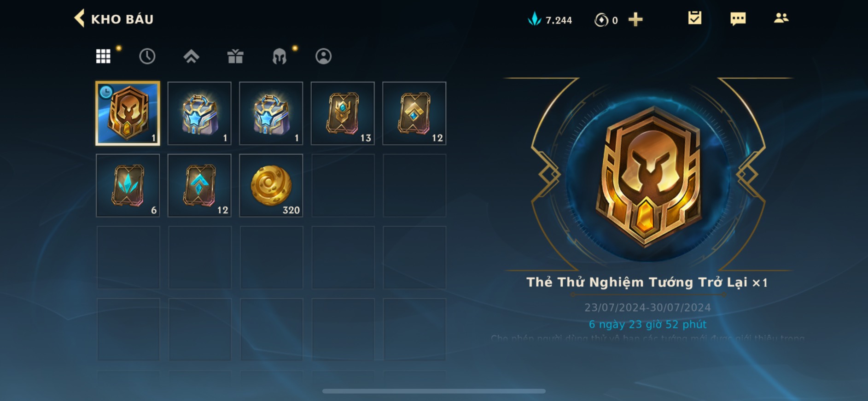Select the card with quantity 13
Screen dimensions: 868x401
(x=343, y=113)
